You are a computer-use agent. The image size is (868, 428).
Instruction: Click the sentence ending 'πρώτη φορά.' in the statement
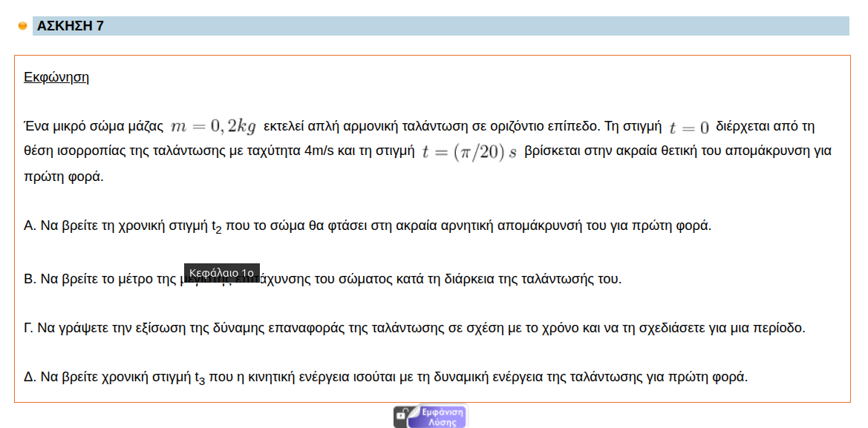64,178
